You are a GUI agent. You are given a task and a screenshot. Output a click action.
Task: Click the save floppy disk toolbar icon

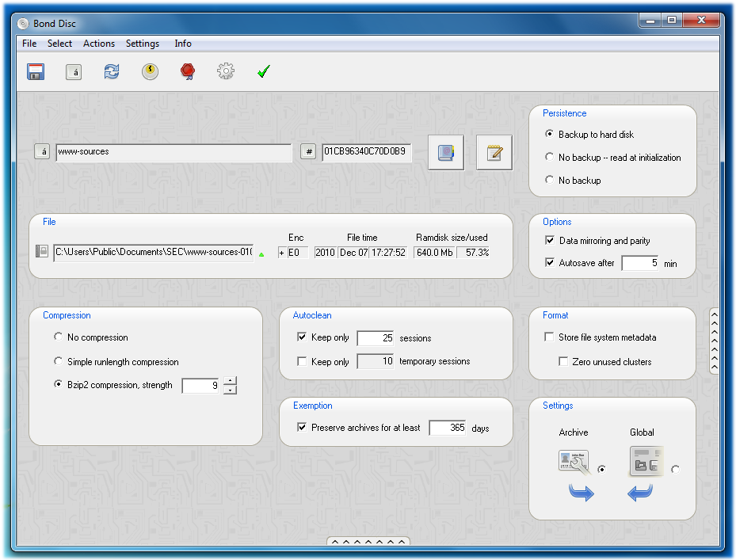pyautogui.click(x=36, y=71)
